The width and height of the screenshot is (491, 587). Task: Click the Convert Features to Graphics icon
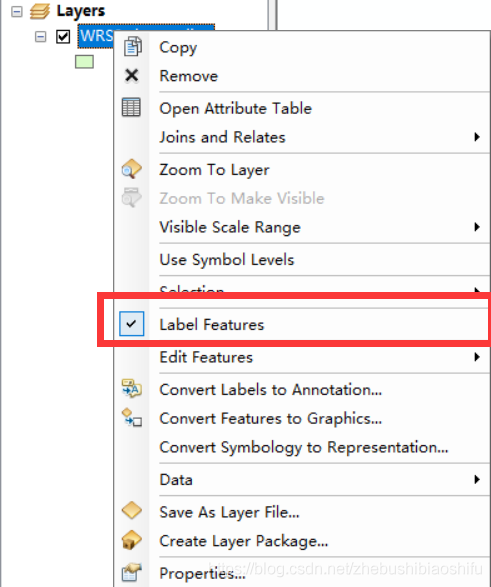(x=131, y=417)
